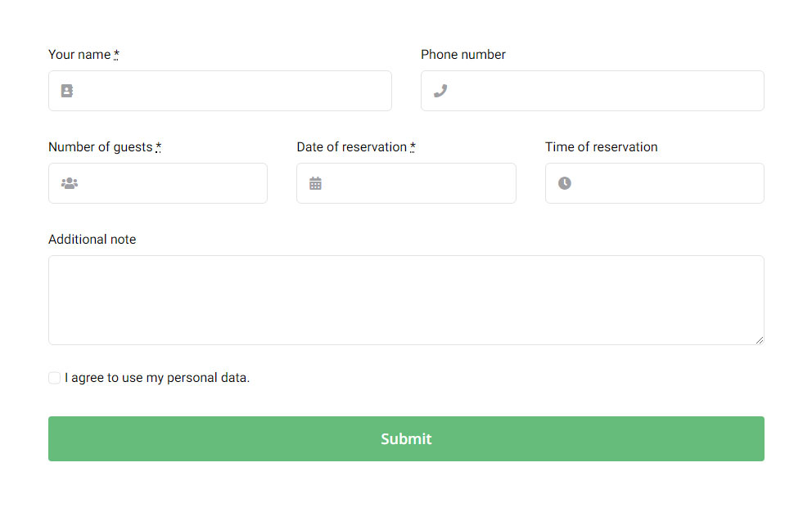Grab the Additional note resize handle
Screen dimensions: 812x512
click(760, 340)
